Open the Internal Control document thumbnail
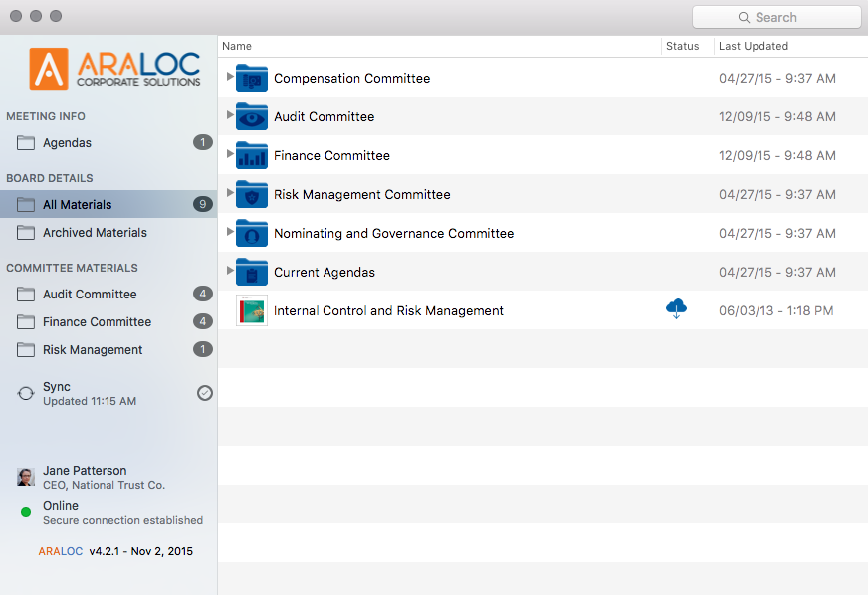 point(251,309)
